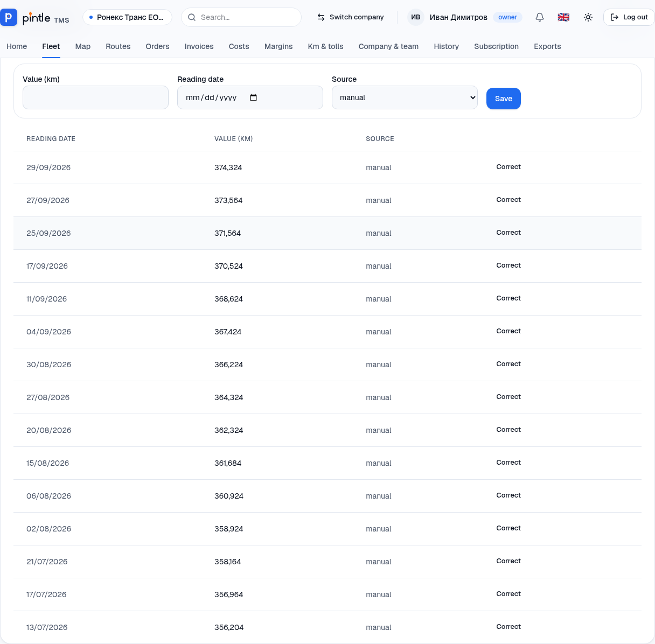
Task: Click the Иван Димитров user name
Action: coord(458,17)
